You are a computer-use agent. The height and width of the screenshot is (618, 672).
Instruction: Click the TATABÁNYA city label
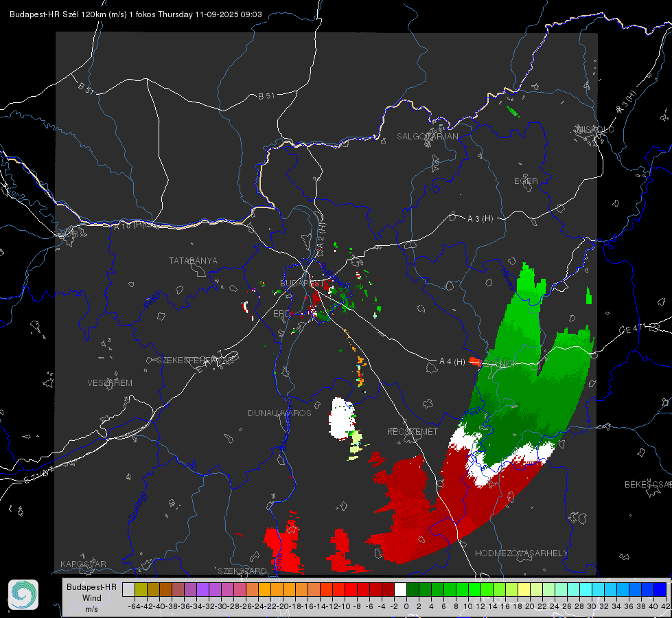pos(193,261)
